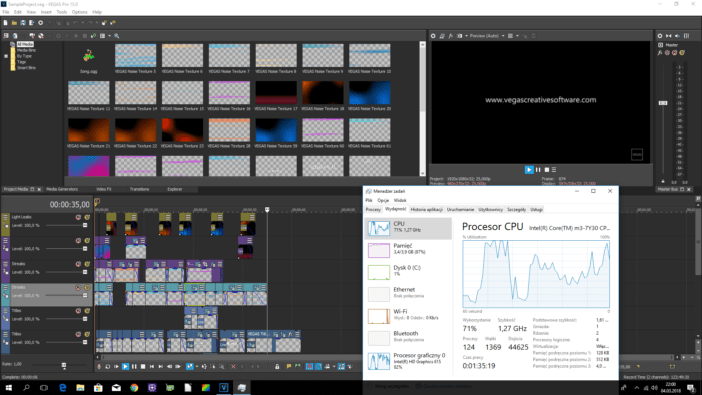The height and width of the screenshot is (395, 702).
Task: Click New project icon in VEGAS toolbar
Action: tap(5, 22)
